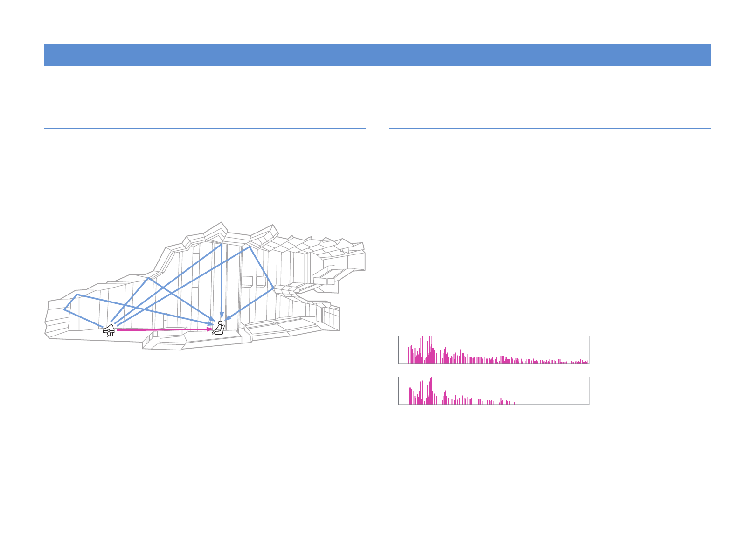Click the piano player icon on stage
The width and height of the screenshot is (756, 535).
[109, 330]
